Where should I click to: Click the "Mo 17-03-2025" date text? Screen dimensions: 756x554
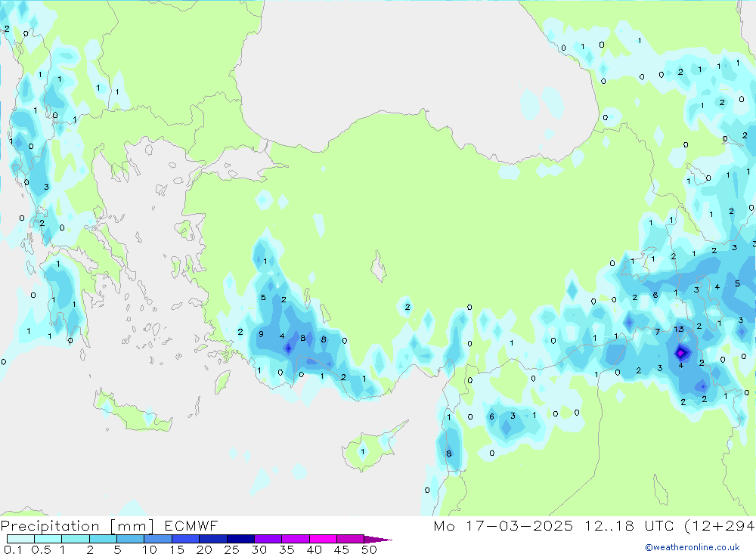503,525
